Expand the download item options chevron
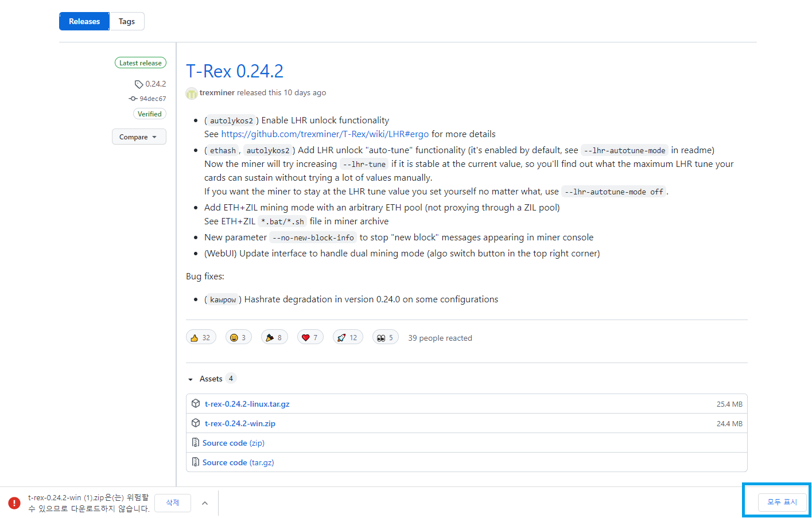This screenshot has height=518, width=812. [205, 503]
